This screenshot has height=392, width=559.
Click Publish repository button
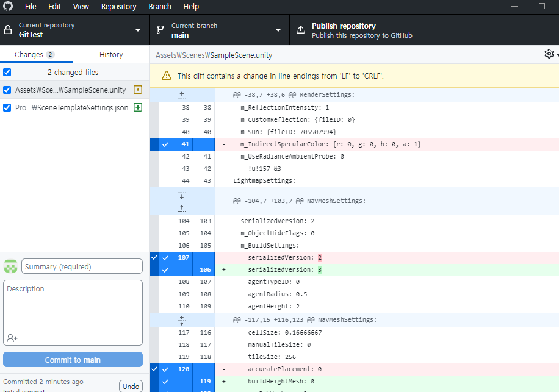pyautogui.click(x=359, y=30)
